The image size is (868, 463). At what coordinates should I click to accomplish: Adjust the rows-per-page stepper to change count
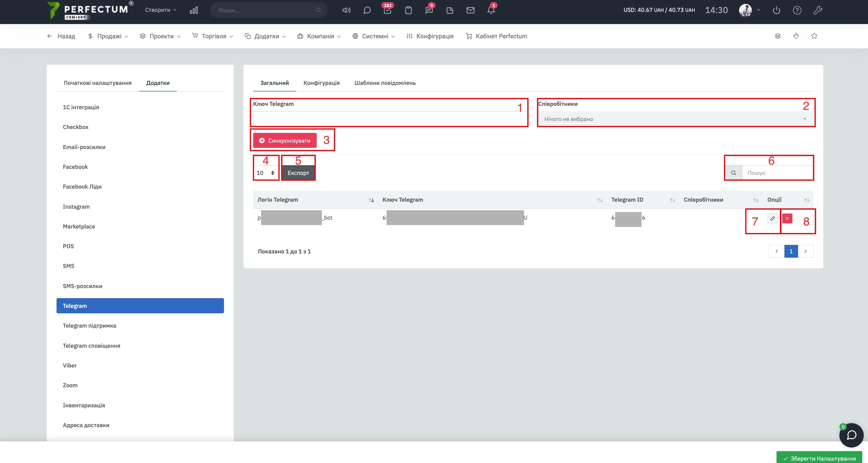click(x=265, y=172)
